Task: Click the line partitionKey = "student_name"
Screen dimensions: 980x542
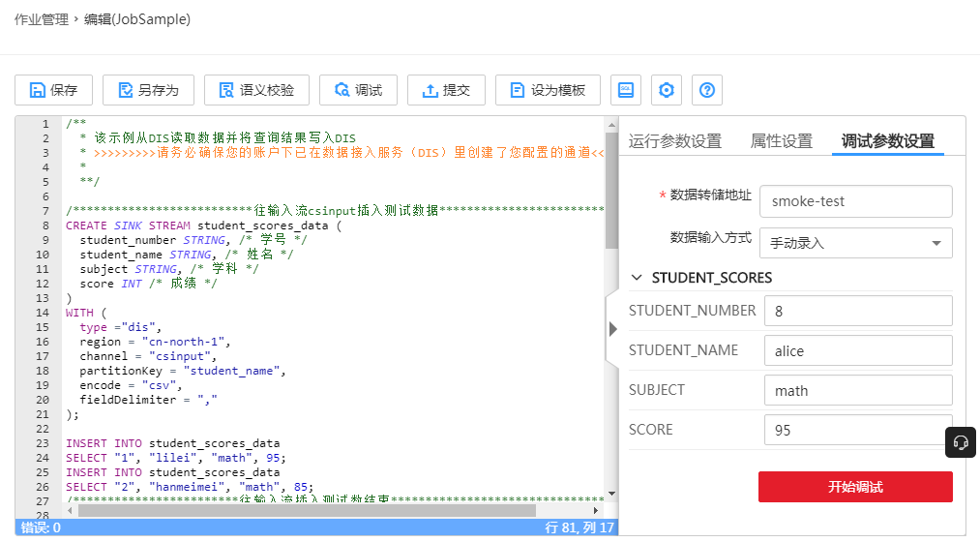Action: [183, 371]
